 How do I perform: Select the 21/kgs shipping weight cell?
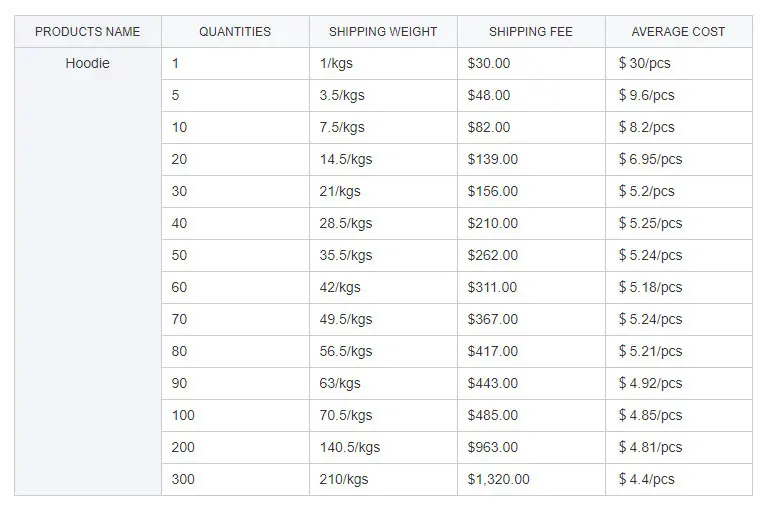[x=340, y=192]
